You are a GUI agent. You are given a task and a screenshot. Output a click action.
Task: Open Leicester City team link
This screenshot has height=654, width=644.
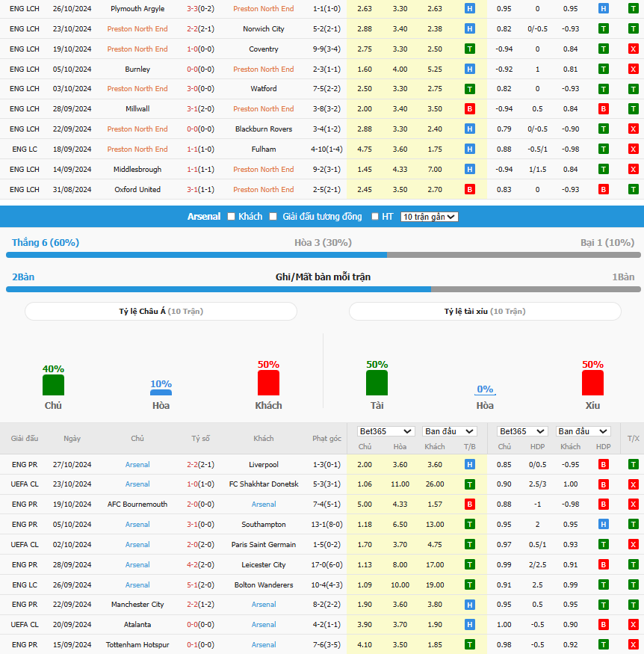(x=264, y=565)
